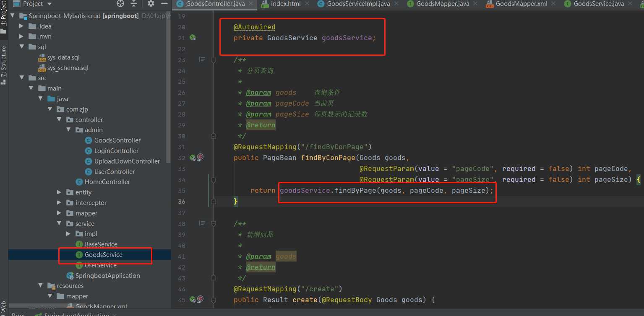Fold the findByConPage method at line 34
644x316 pixels.
click(x=214, y=180)
